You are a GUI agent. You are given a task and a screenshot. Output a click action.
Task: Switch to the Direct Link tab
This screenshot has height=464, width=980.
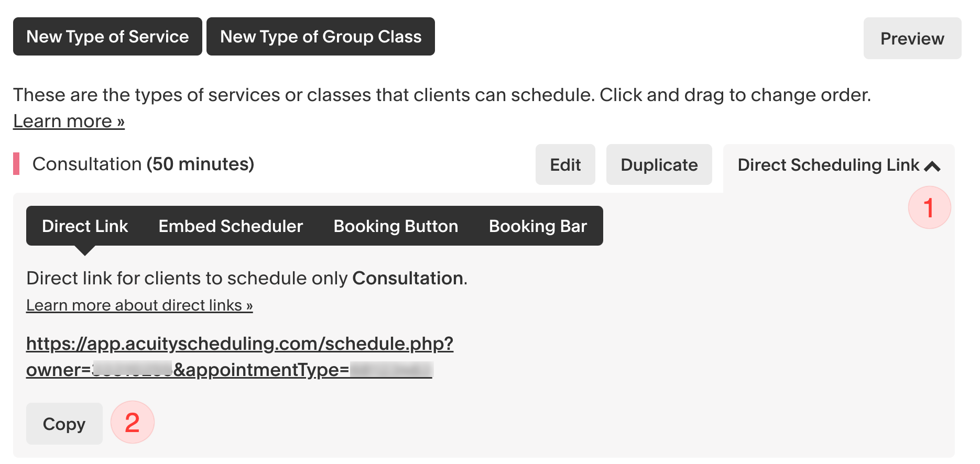click(85, 226)
